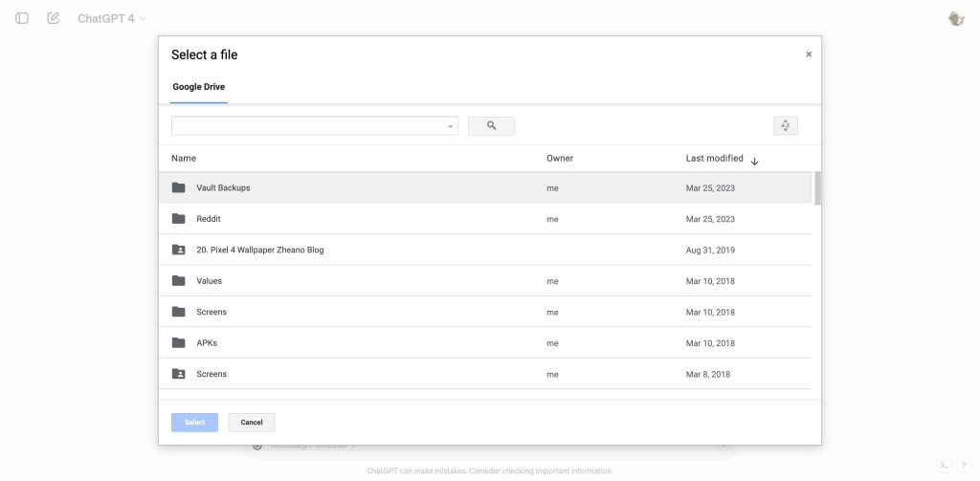
Task: Select the APKs folder
Action: coord(207,343)
